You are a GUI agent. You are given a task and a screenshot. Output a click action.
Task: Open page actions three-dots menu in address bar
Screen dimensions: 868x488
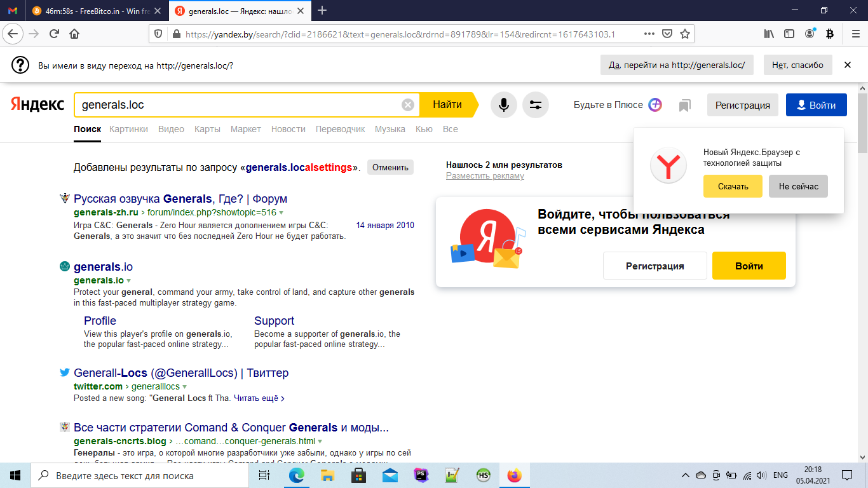(649, 34)
